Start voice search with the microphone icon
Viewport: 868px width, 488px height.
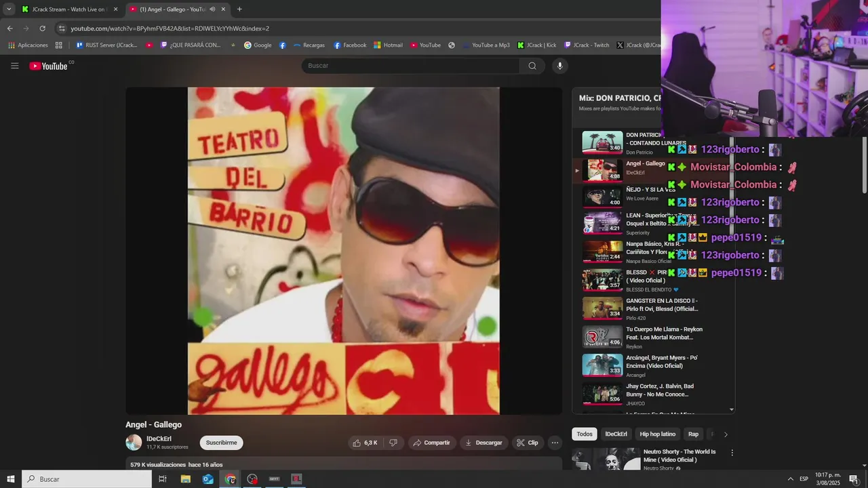click(x=559, y=66)
